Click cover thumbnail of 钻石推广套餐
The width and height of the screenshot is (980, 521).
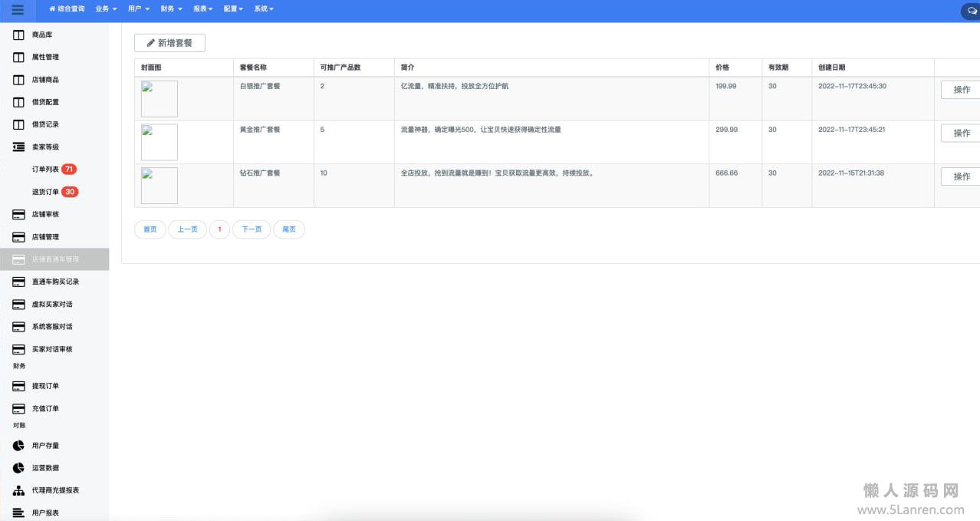(x=159, y=186)
